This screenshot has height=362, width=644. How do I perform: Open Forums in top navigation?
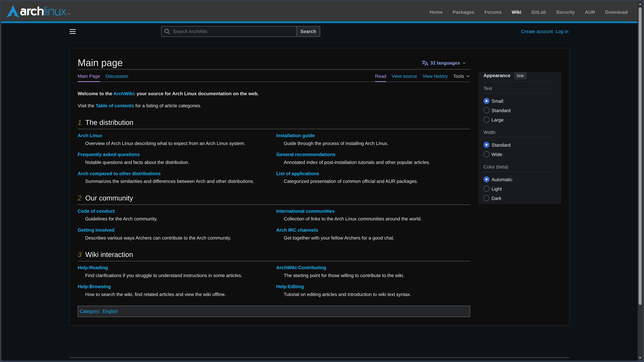pos(493,12)
